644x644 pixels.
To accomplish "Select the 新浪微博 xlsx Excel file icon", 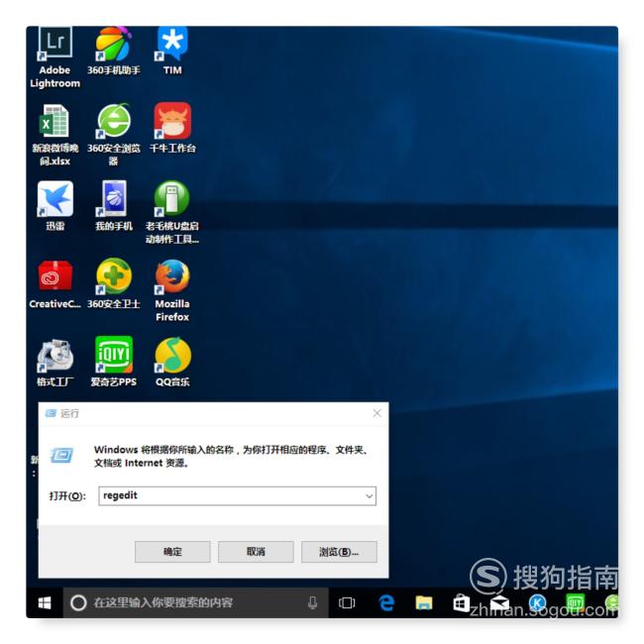I will (55, 135).
